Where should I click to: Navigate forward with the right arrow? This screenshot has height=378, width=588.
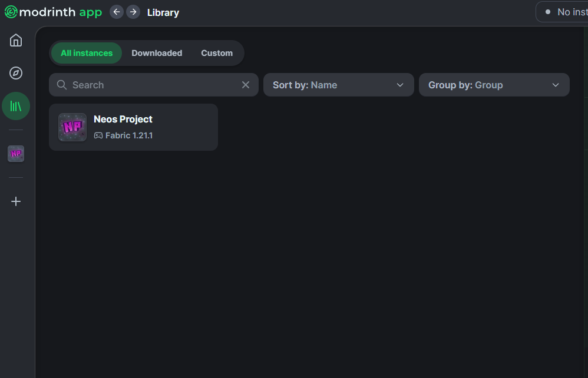pyautogui.click(x=133, y=12)
